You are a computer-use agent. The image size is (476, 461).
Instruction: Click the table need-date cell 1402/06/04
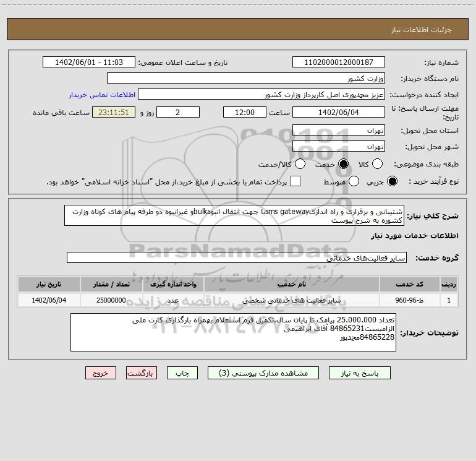click(x=49, y=300)
